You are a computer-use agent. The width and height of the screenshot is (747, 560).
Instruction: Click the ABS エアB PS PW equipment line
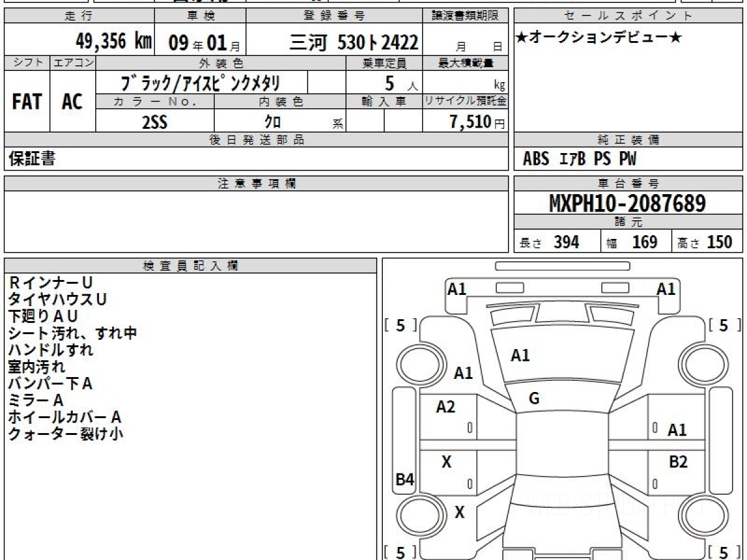580,159
